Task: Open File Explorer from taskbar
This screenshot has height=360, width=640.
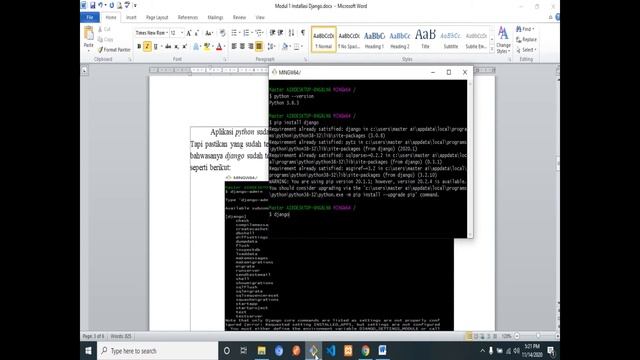Action: point(261,351)
